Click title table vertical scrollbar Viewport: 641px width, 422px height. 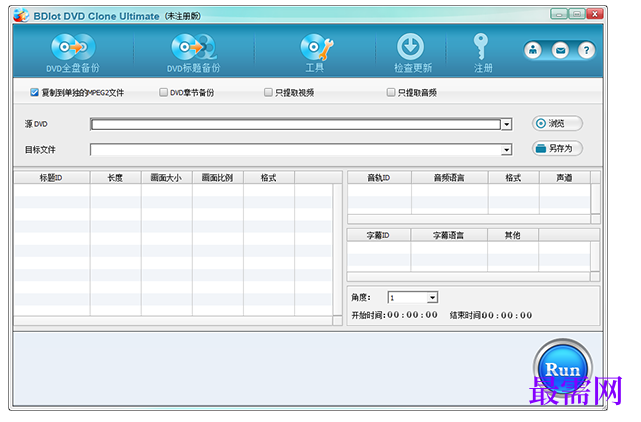337,249
